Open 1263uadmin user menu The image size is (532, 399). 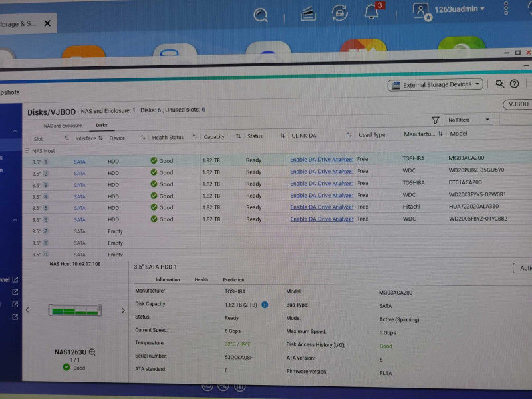pos(460,9)
